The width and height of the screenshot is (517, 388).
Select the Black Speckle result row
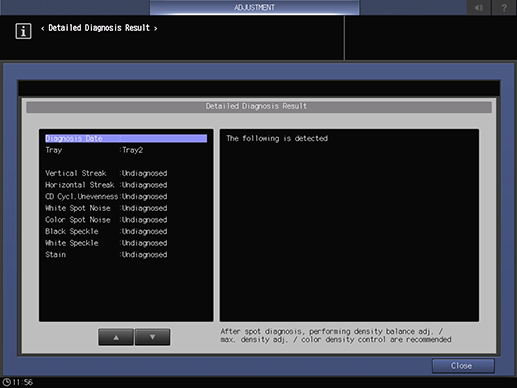[126, 232]
